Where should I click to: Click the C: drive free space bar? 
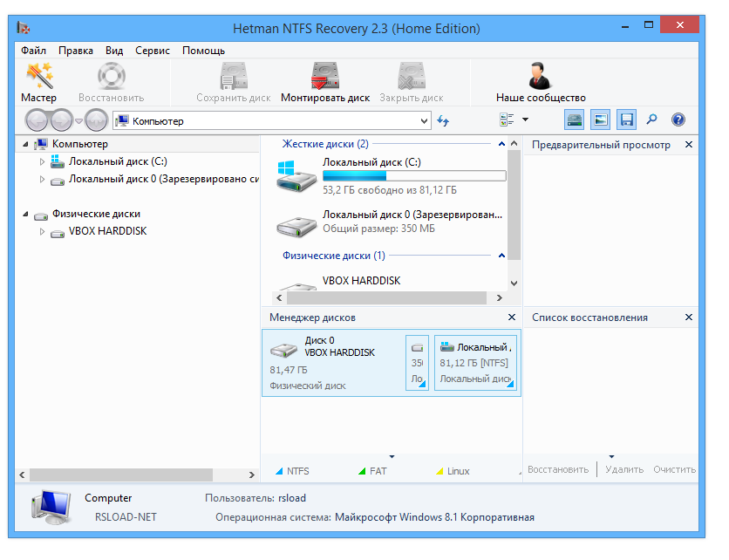point(414,174)
